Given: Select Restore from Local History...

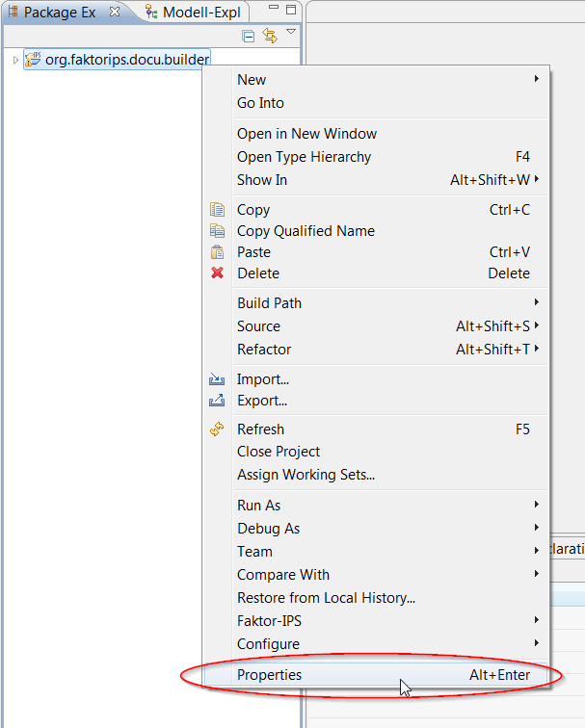Looking at the screenshot, I should coord(326,598).
